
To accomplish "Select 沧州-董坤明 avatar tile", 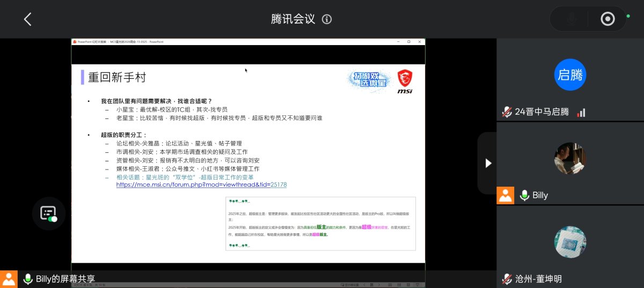I will pos(570,242).
